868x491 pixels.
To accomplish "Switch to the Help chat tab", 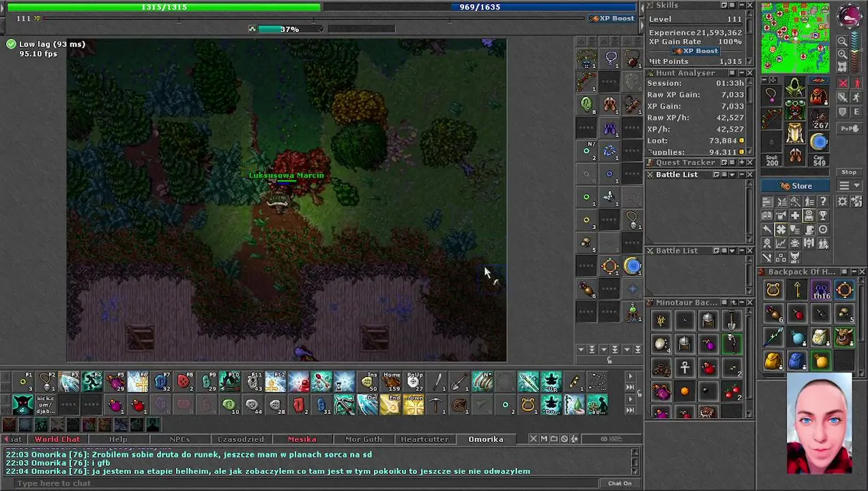I will coord(118,439).
